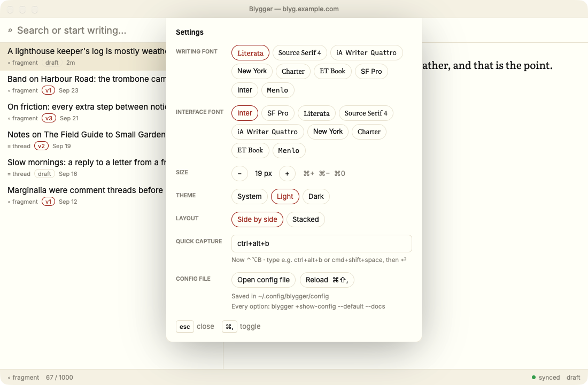Image resolution: width=588 pixels, height=385 pixels.
Task: Click the search magnifier icon
Action: tap(10, 30)
